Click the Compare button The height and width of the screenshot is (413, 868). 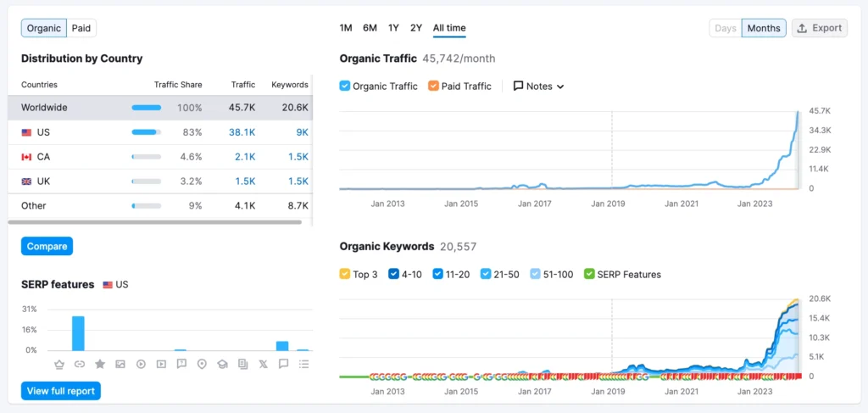click(x=47, y=246)
